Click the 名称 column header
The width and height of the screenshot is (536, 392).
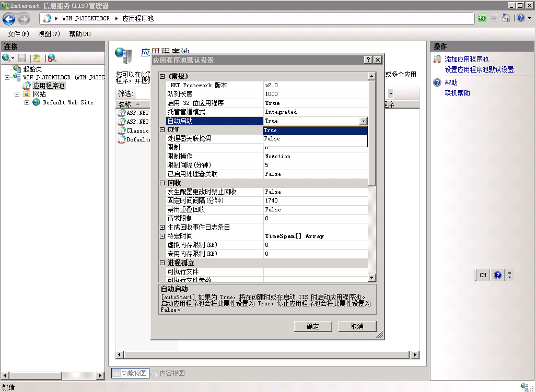[x=133, y=104]
